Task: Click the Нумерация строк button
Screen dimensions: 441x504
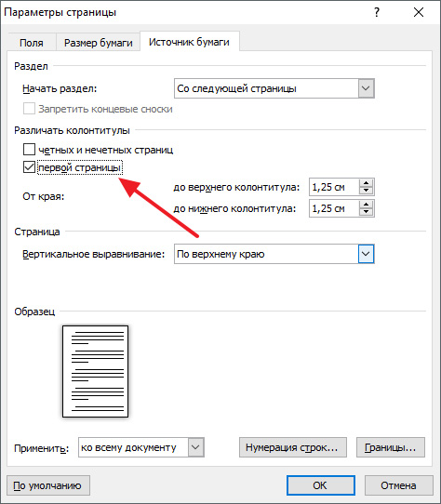Action: [293, 447]
